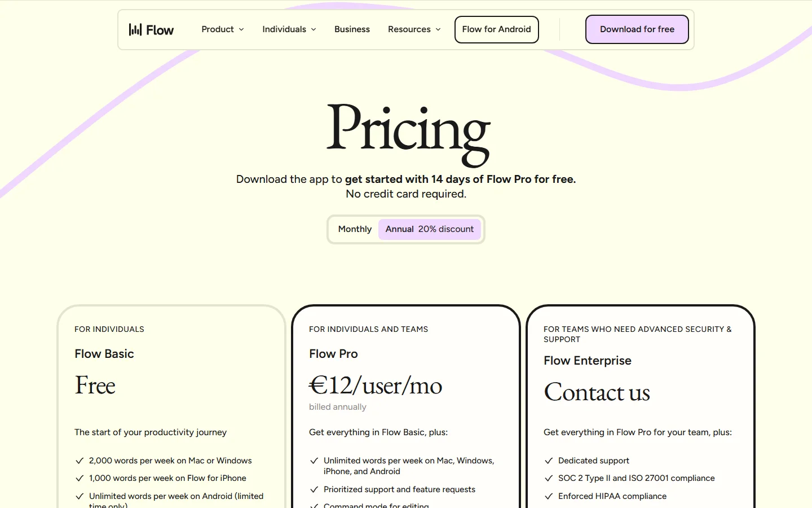
Task: Expand the Resources dropdown chevron
Action: point(438,29)
